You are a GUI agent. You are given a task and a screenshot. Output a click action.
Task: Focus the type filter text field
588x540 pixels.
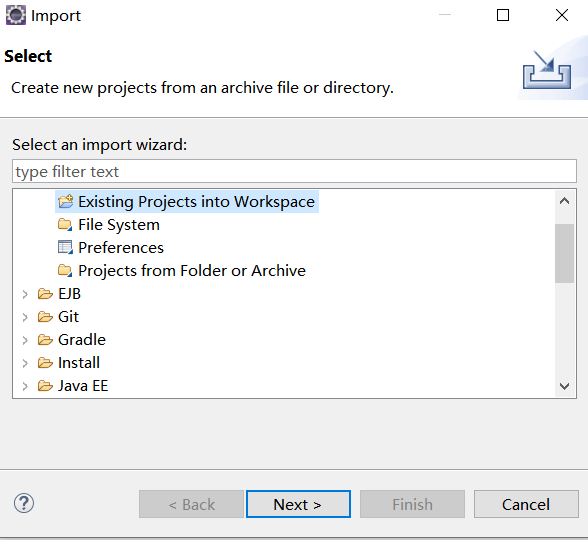[294, 171]
